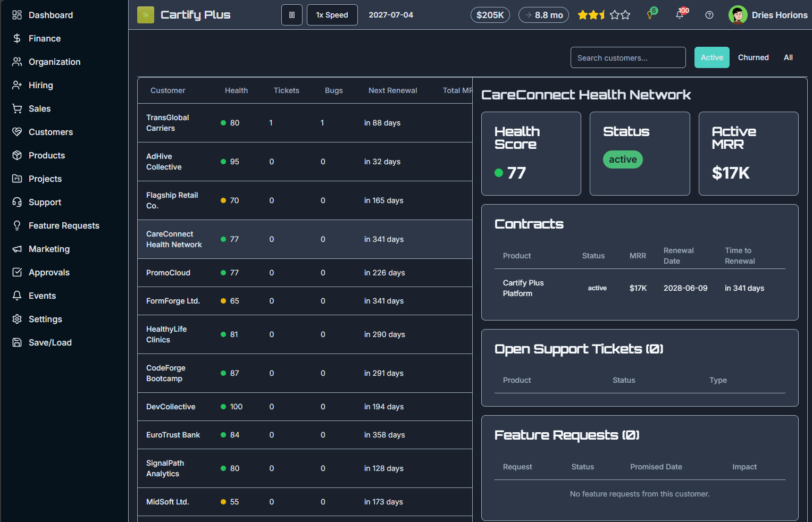The height and width of the screenshot is (522, 812).
Task: Open Flagship Retail Co. customer row
Action: (x=305, y=200)
